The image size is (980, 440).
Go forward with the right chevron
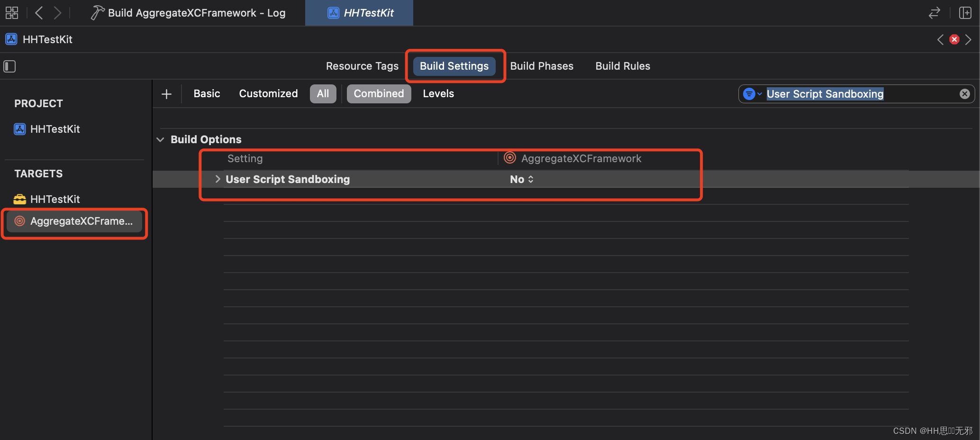click(x=57, y=13)
